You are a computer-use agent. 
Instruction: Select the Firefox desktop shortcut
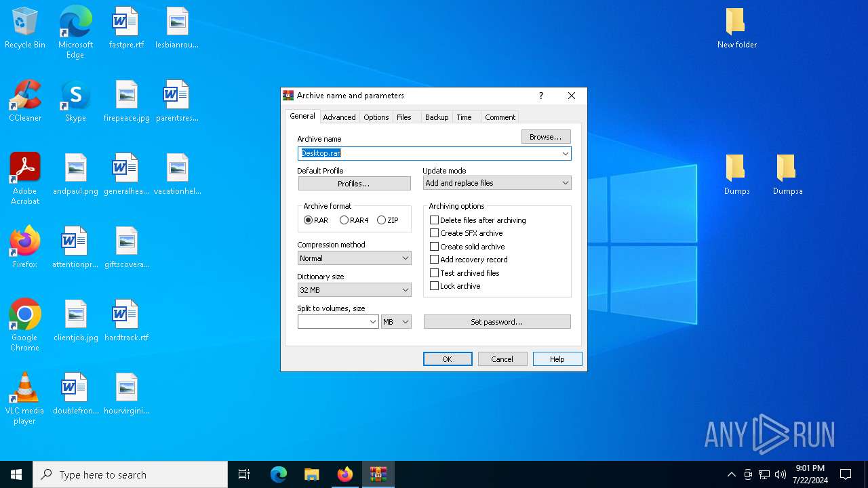[x=25, y=247]
